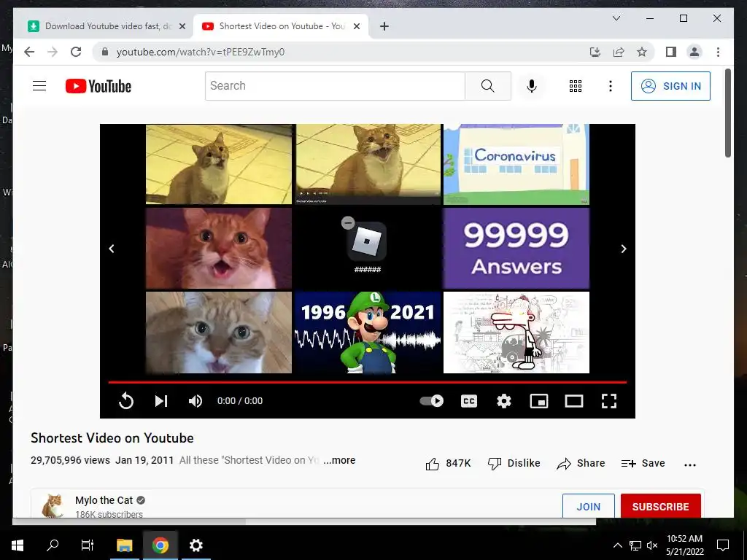747x560 pixels.
Task: Open the 99999 Answers suggested video
Action: (516, 248)
